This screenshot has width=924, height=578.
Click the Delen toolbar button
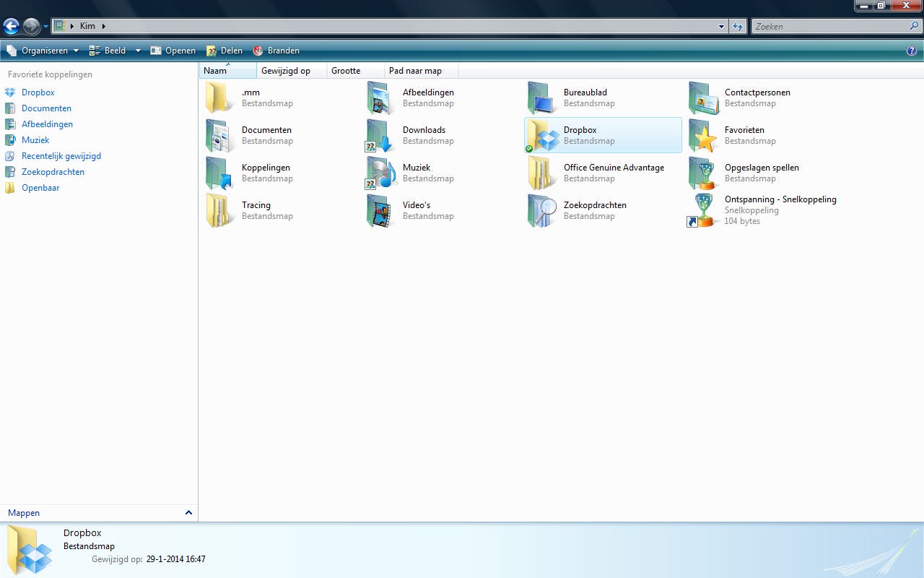(x=225, y=51)
